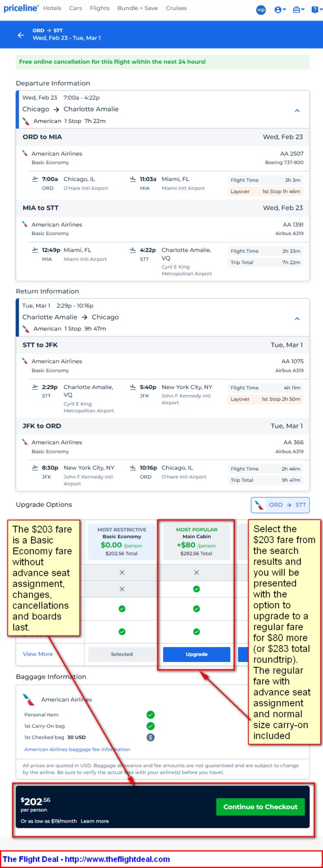Collapse the Departure Information section chevron
Image resolution: width=323 pixels, height=868 pixels.
coord(297,110)
